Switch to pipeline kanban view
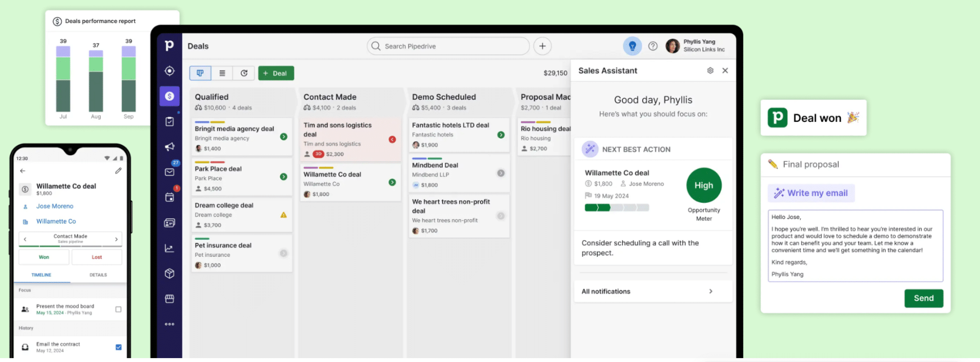 point(200,73)
